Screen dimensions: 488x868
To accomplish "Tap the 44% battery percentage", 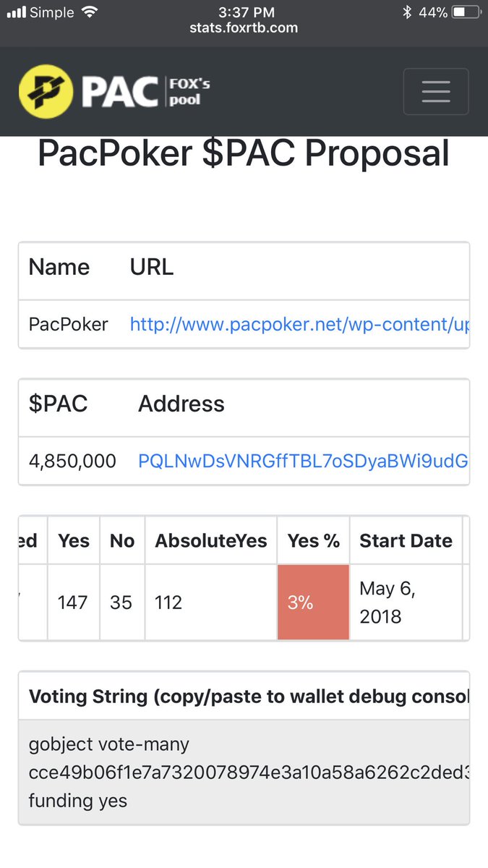I will click(x=433, y=12).
